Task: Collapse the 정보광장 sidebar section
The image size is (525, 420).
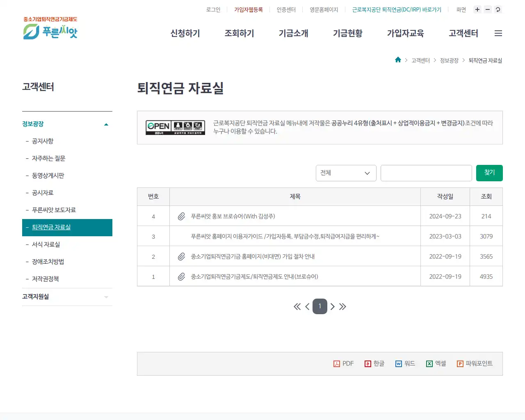Action: (x=106, y=124)
